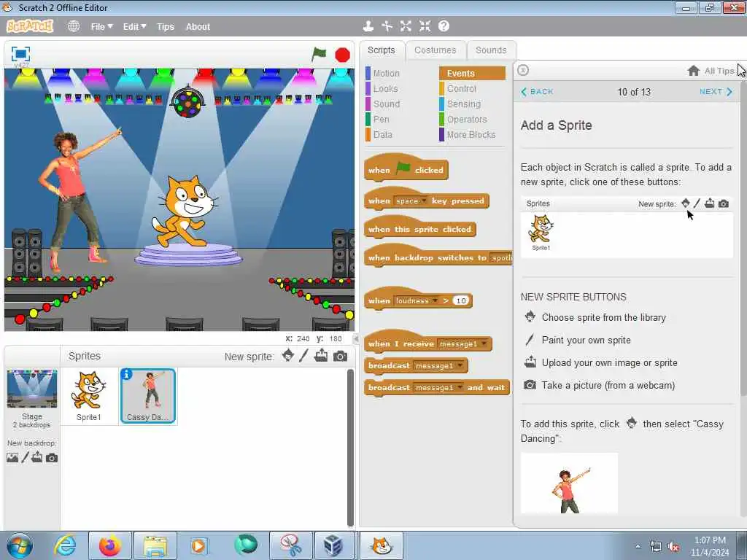Image resolution: width=747 pixels, height=560 pixels.
Task: Open Firefox from the taskbar
Action: pos(110,545)
